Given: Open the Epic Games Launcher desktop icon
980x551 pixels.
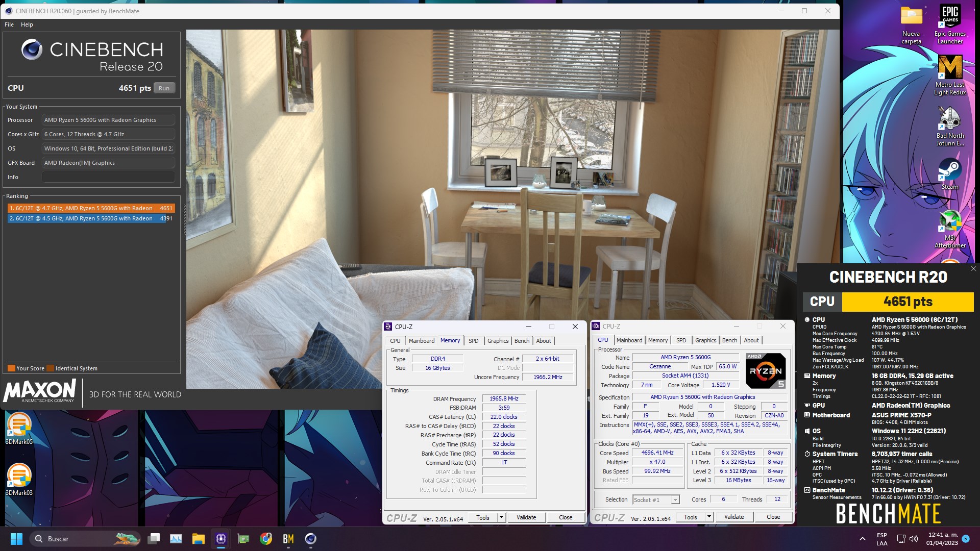Looking at the screenshot, I should 950,24.
